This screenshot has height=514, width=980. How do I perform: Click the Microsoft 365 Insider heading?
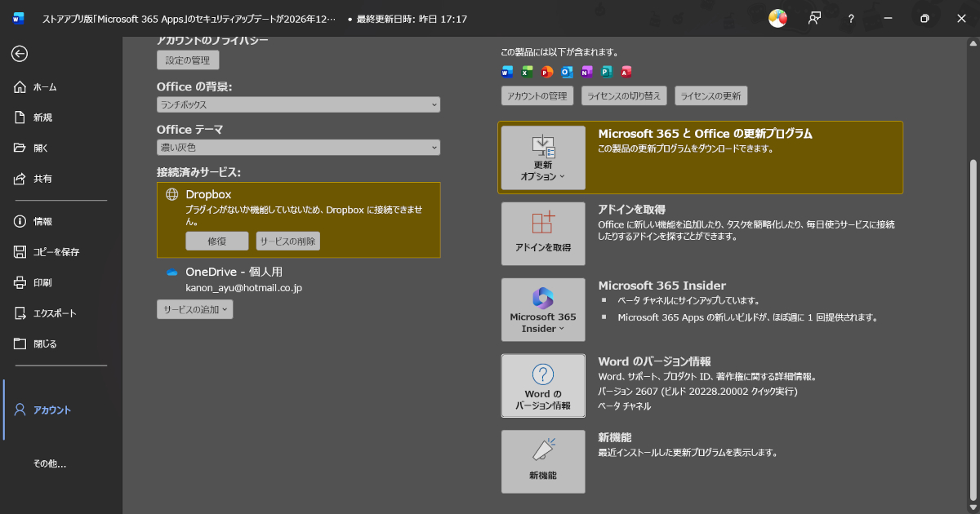(x=662, y=286)
